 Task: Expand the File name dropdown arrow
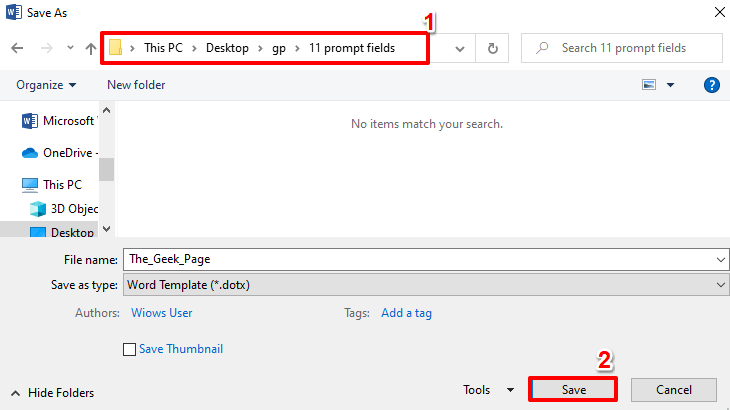tap(721, 260)
